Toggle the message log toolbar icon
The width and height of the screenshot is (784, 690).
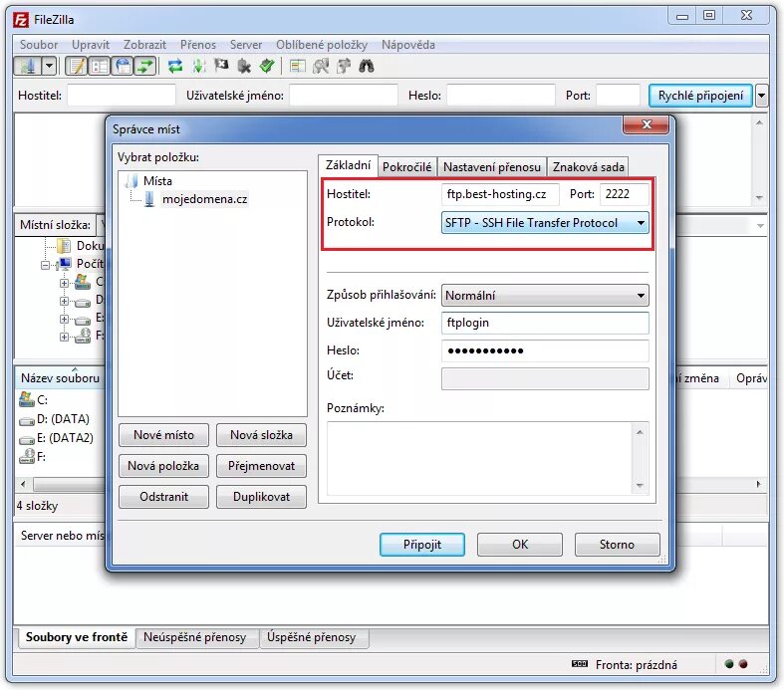(77, 66)
